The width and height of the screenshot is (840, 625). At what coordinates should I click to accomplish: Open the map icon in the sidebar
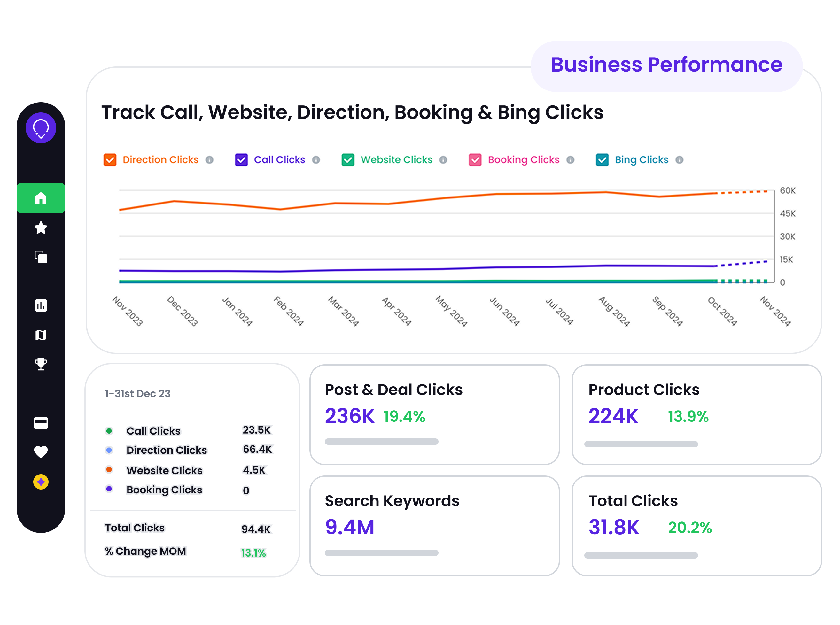tap(41, 335)
